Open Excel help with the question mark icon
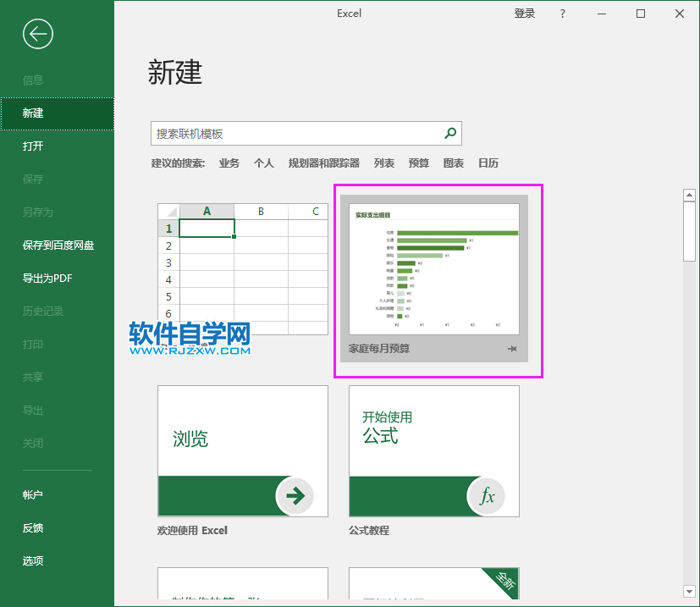This screenshot has height=607, width=700. tap(562, 14)
